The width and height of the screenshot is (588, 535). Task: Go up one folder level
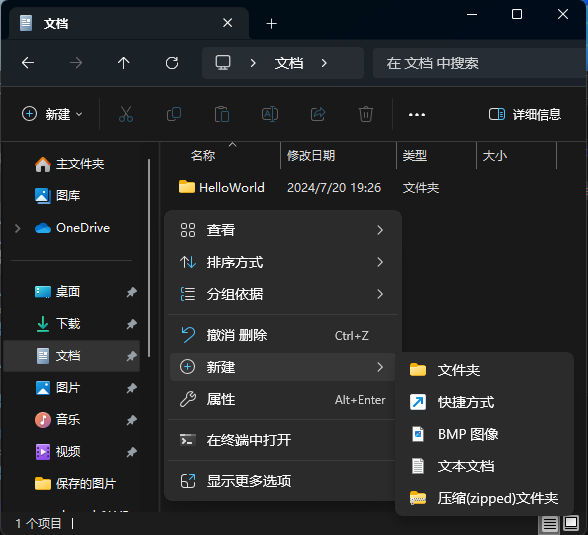[123, 63]
